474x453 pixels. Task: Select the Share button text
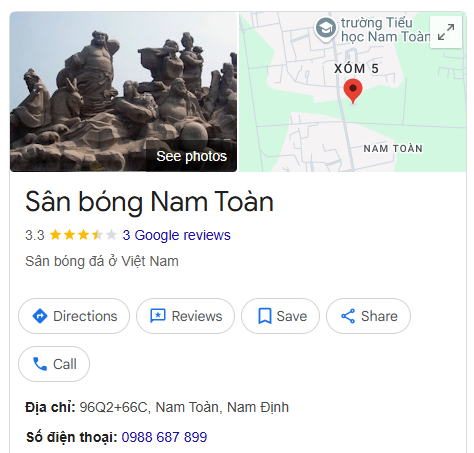click(379, 316)
